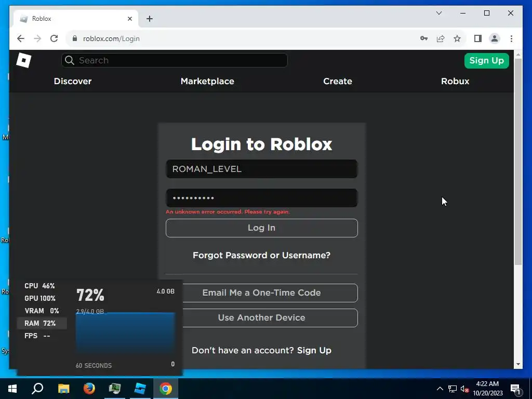The image size is (532, 399).
Task: Bookmark this page with the star icon
Action: (457, 38)
